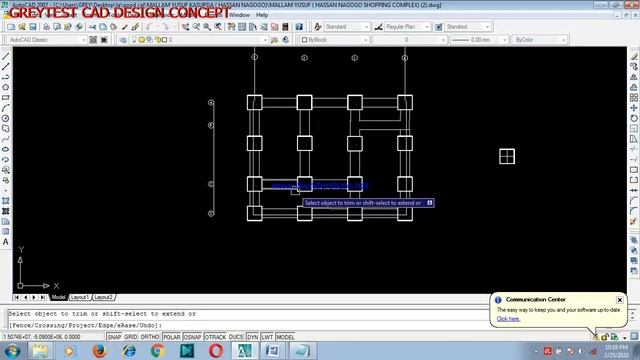The image size is (640, 360).
Task: Click the Pan Realtime icon
Action: tap(186, 27)
